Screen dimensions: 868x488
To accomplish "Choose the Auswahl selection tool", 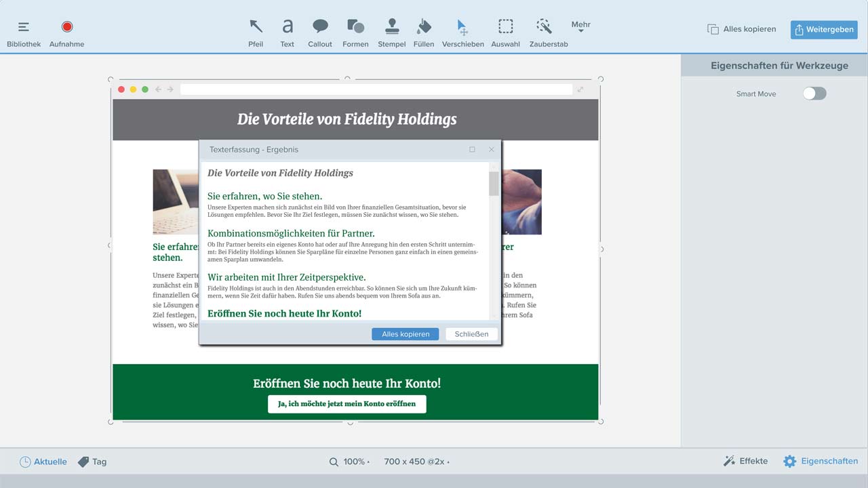I will [505, 32].
